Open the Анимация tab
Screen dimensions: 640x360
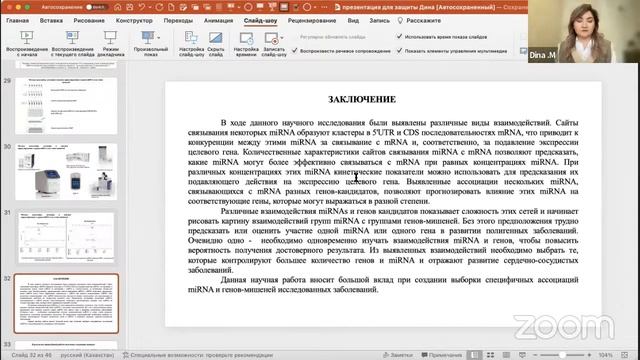pos(218,20)
